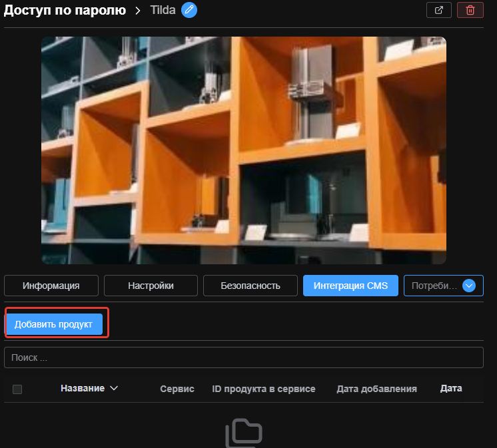Click the Добавить продукт button
Screen dimensions: 497x448
click(53, 324)
